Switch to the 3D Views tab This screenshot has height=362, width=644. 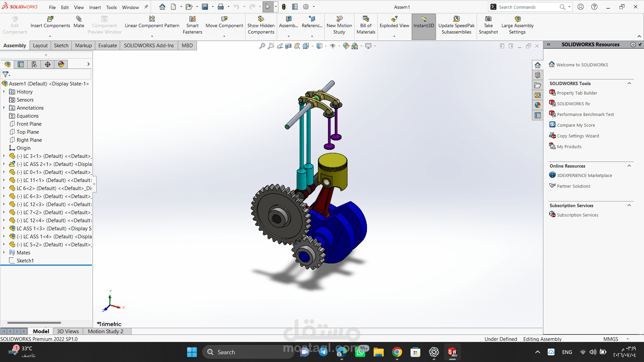(68, 331)
